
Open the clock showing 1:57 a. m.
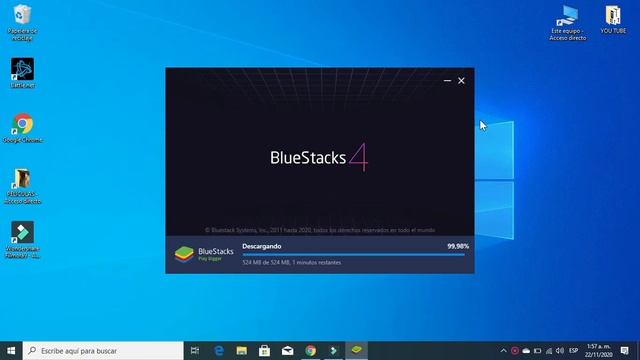(598, 351)
